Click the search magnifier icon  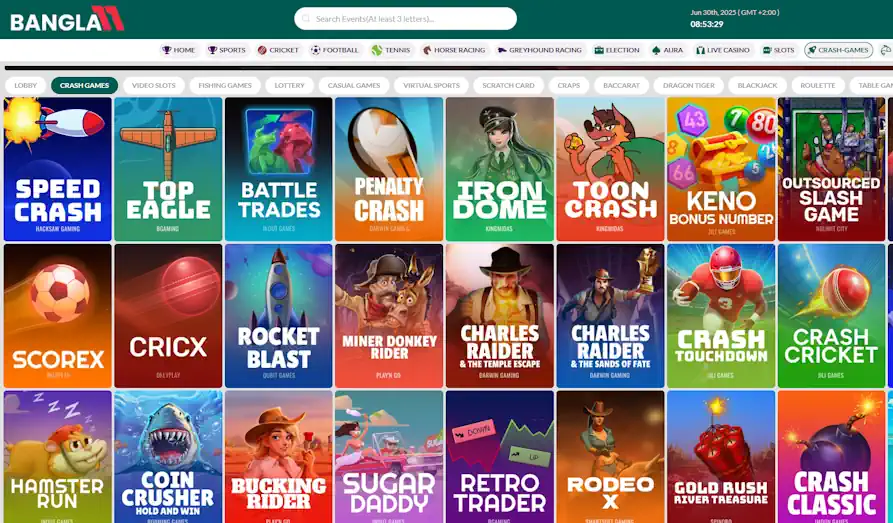click(x=306, y=19)
